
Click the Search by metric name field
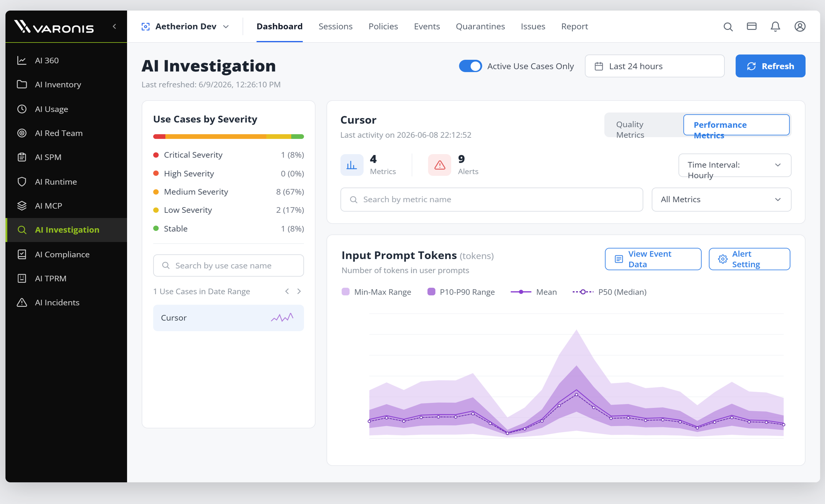pyautogui.click(x=492, y=199)
